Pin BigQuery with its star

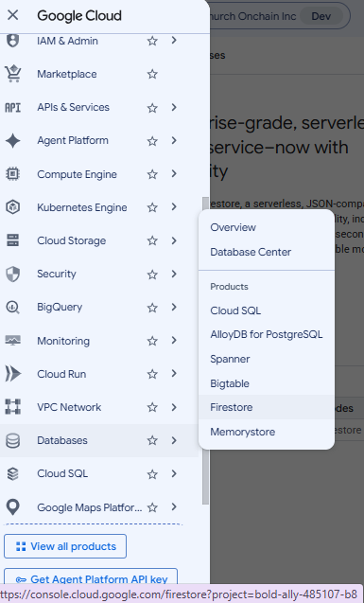152,308
